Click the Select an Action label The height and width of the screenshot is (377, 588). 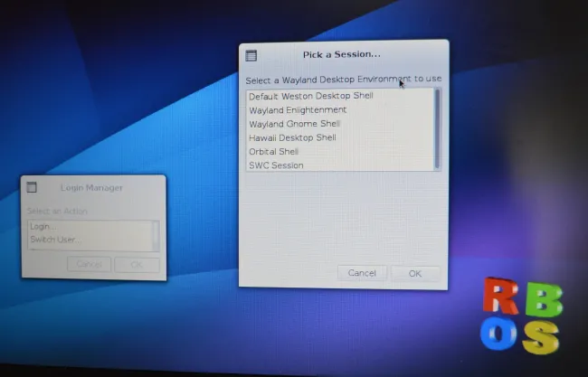click(x=59, y=212)
